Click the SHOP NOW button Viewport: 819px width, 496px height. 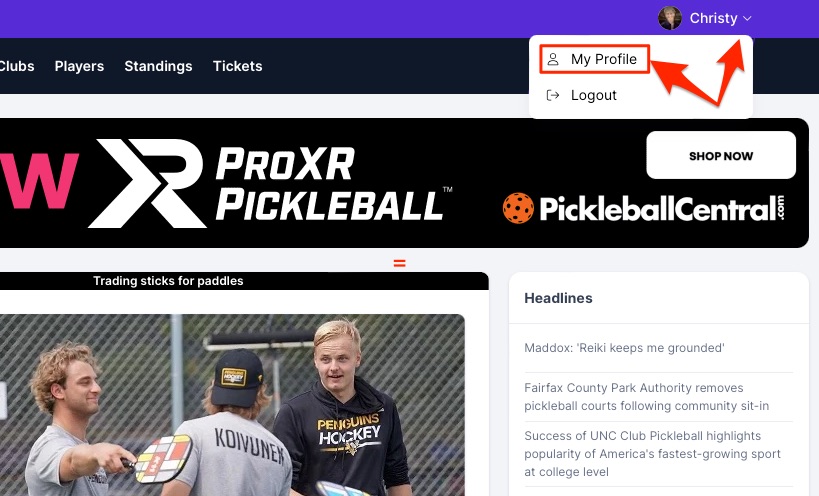click(x=721, y=155)
